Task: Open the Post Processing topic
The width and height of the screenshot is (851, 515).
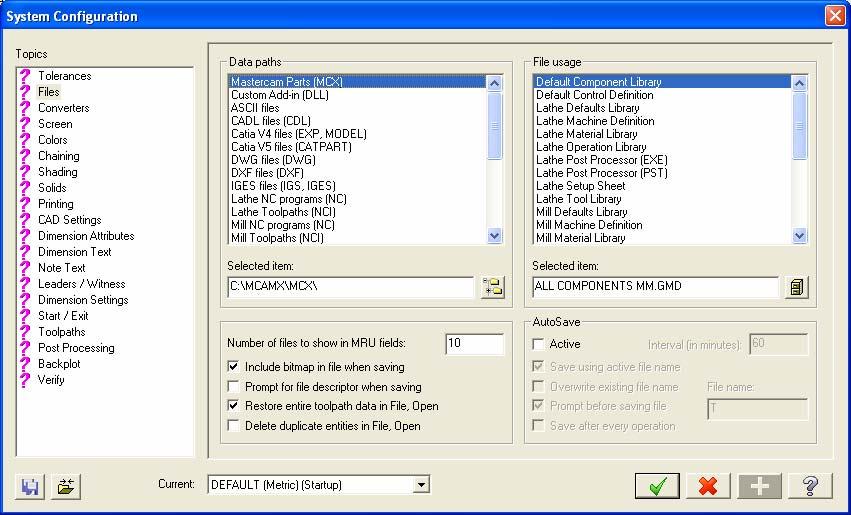Action: click(x=76, y=348)
